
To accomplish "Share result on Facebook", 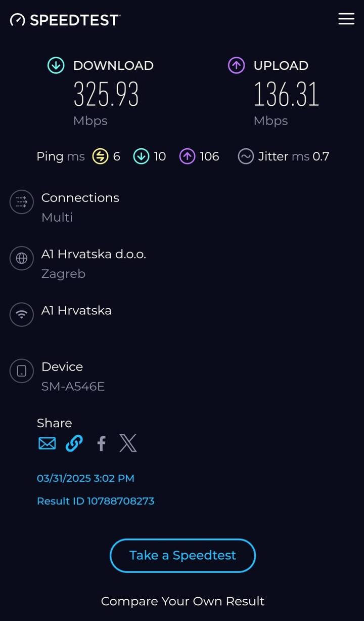I will (x=102, y=444).
